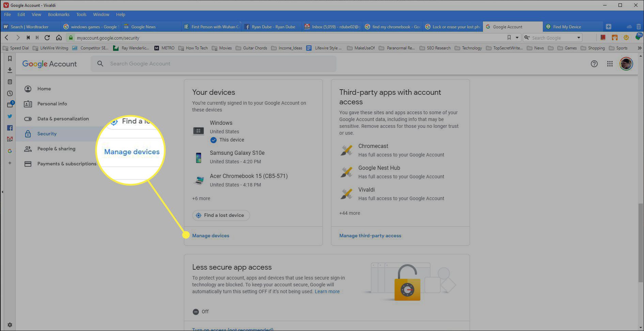Open the Tools menu

tap(81, 14)
